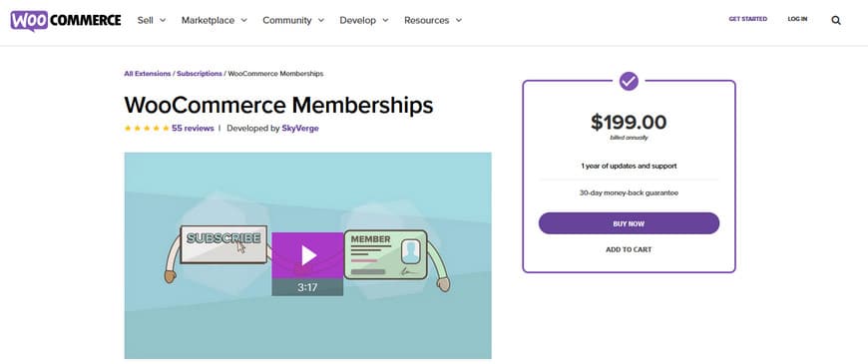Click the 3:17 video duration label

pyautogui.click(x=307, y=287)
